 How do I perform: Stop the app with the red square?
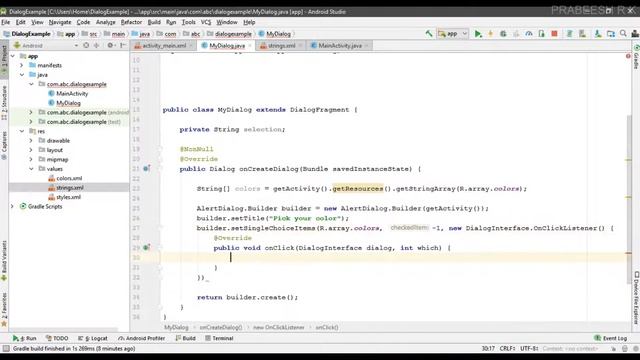point(554,34)
